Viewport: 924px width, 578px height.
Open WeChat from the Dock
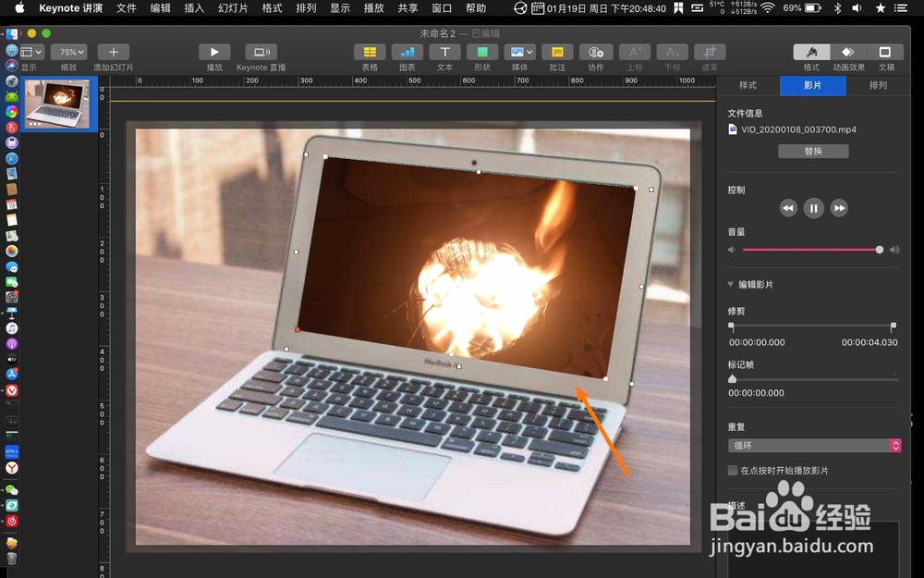(x=12, y=489)
